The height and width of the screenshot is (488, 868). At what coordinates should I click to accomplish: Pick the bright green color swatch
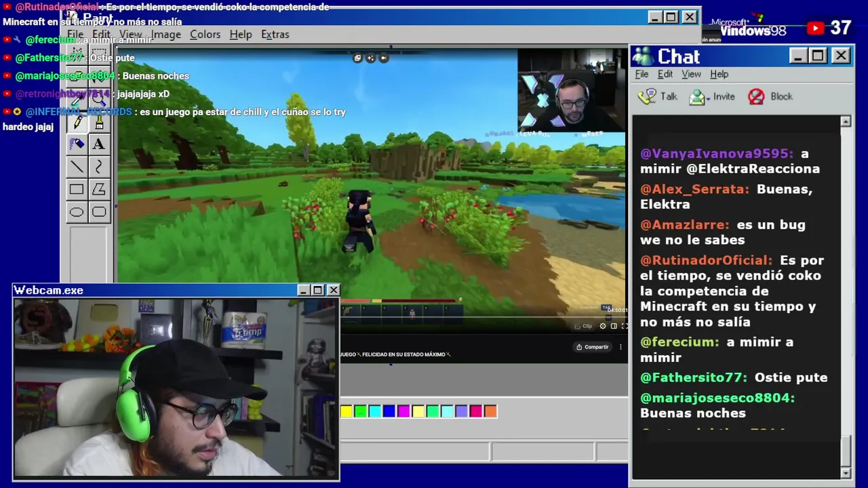(x=361, y=411)
